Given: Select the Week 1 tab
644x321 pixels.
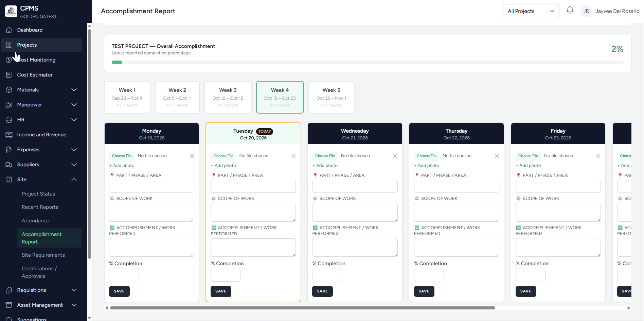Looking at the screenshot, I should [127, 97].
